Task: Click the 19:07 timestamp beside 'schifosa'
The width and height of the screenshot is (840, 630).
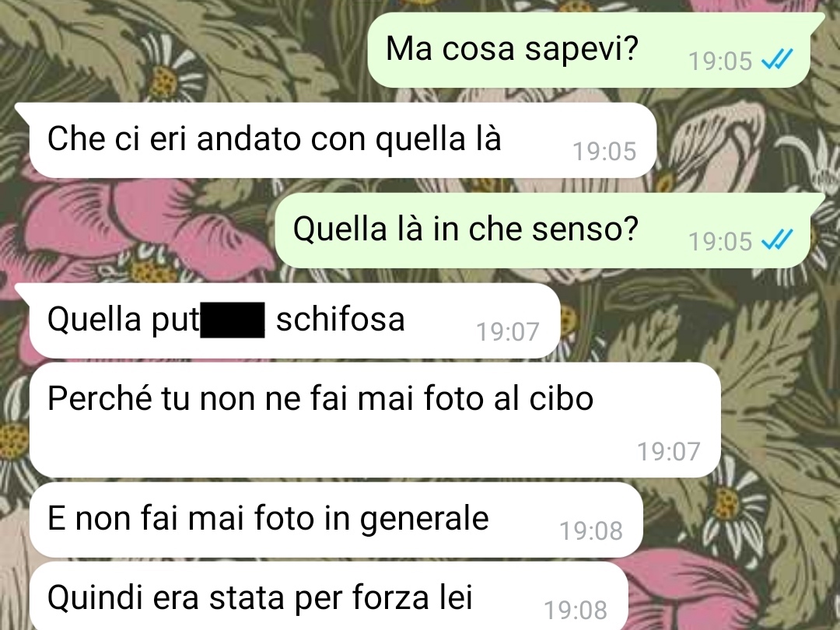Action: 508,332
